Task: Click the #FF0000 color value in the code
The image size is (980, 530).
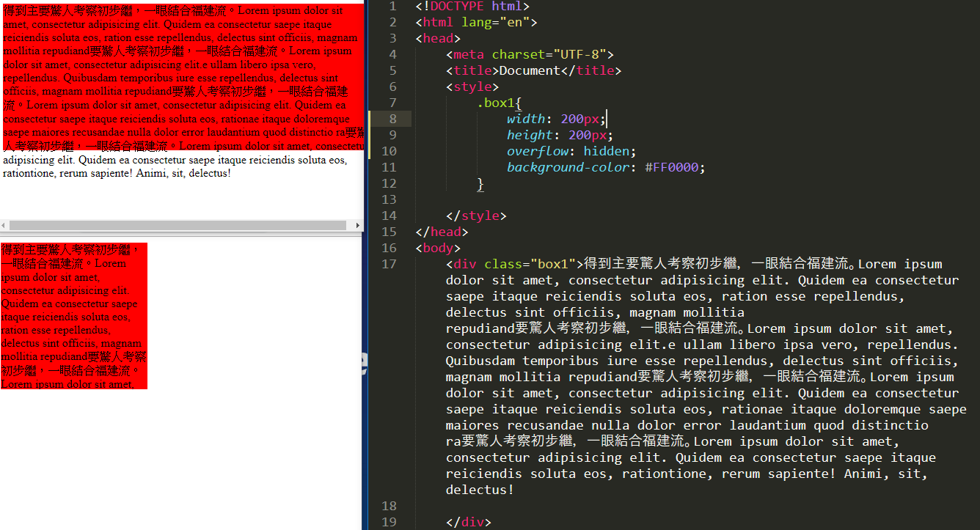Action: (x=675, y=167)
